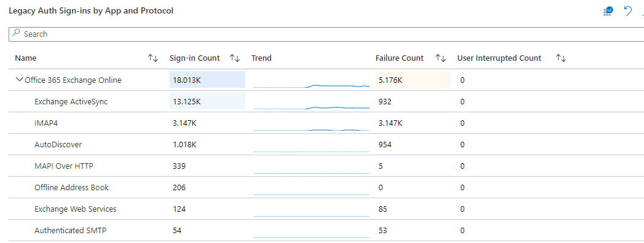Click Exchange Web Services' user interrupted 0

click(463, 209)
